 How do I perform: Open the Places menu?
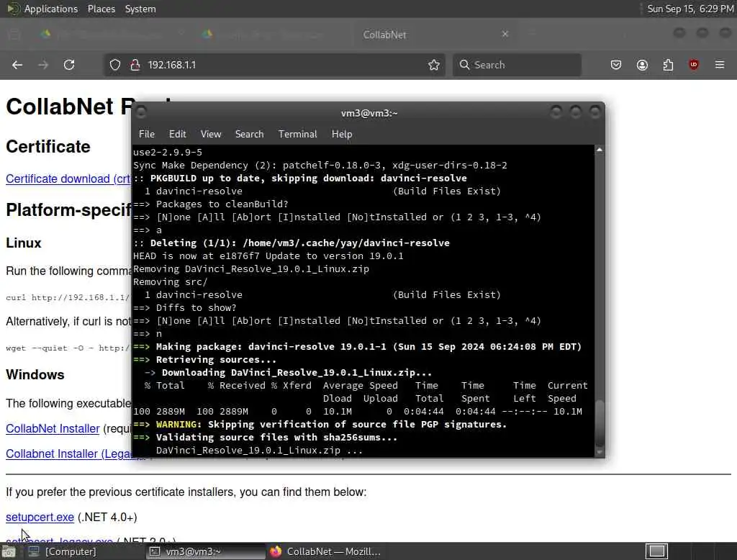tap(101, 9)
